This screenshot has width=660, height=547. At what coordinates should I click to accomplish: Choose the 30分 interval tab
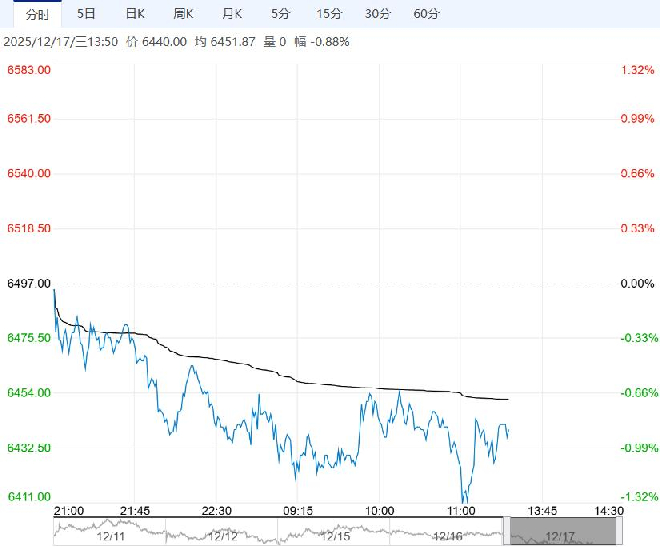[x=377, y=14]
